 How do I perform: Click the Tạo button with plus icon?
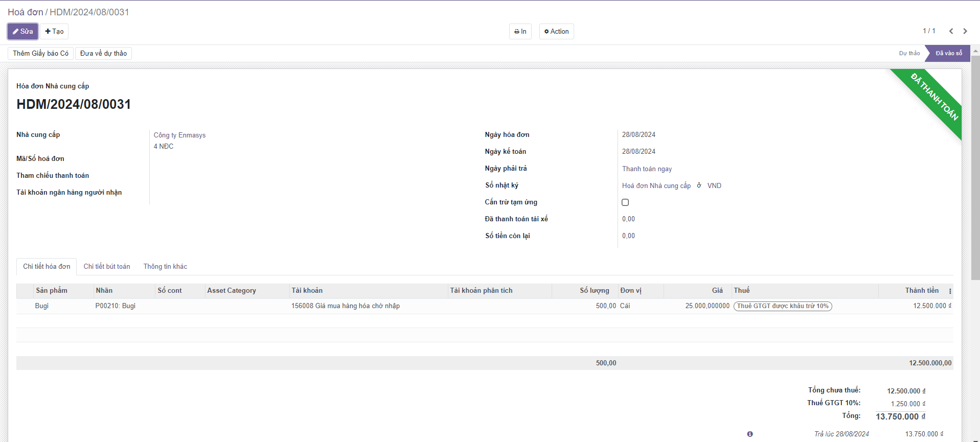[x=54, y=31]
